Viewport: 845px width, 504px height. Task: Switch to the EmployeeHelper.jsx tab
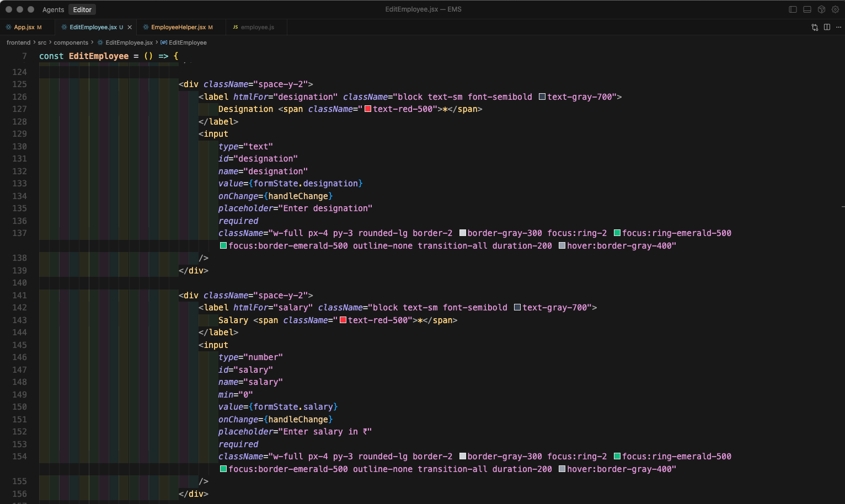(x=178, y=27)
